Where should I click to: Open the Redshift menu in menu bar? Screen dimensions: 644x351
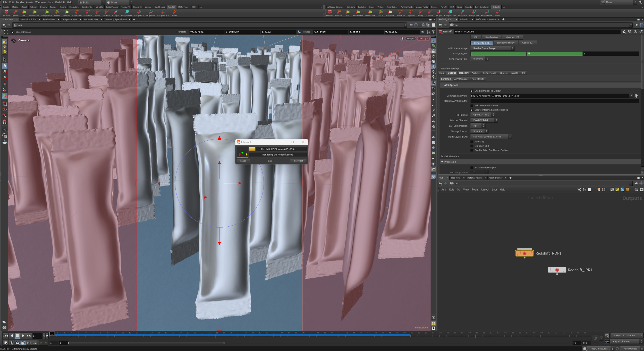60,2
